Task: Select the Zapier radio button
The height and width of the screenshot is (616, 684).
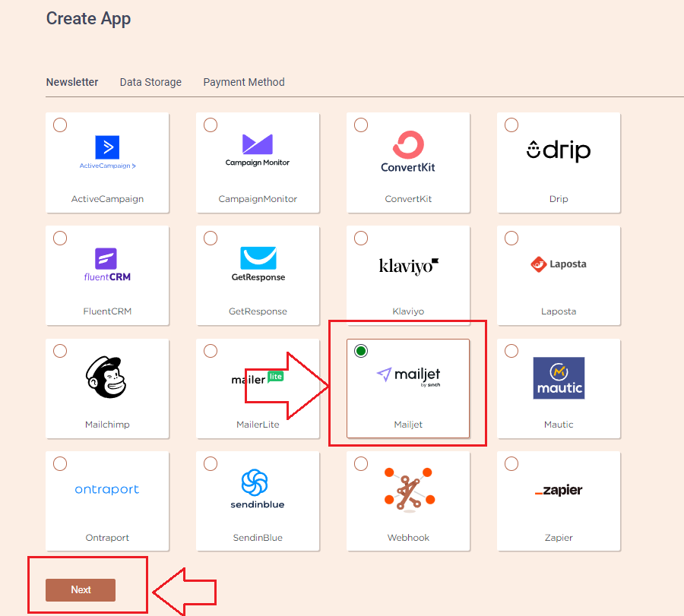Action: point(511,464)
